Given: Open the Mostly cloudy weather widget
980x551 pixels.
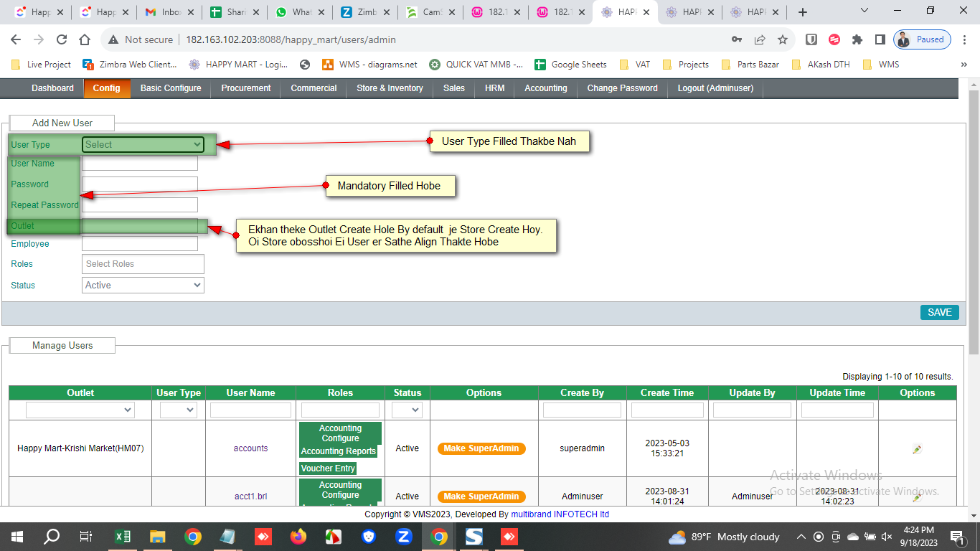Looking at the screenshot, I should tap(724, 537).
